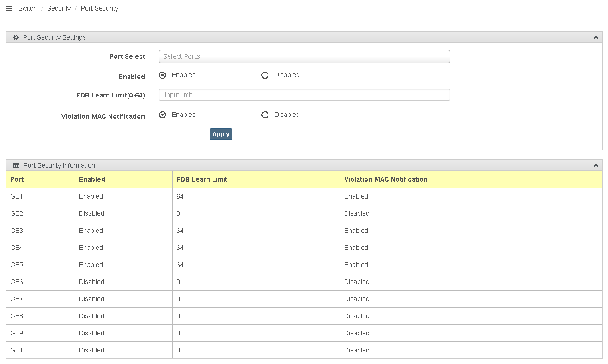608x364 pixels.
Task: Click the Port column header
Action: click(17, 179)
